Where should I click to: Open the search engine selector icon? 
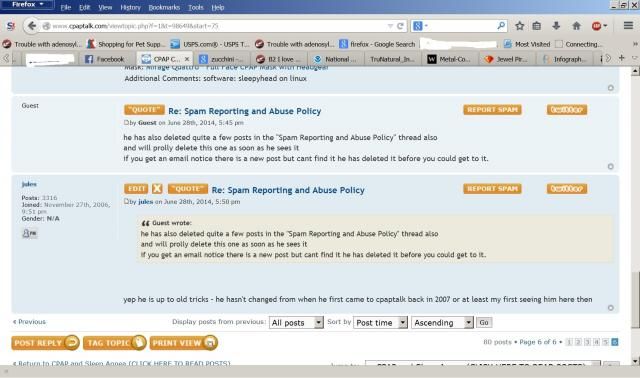tap(420, 26)
